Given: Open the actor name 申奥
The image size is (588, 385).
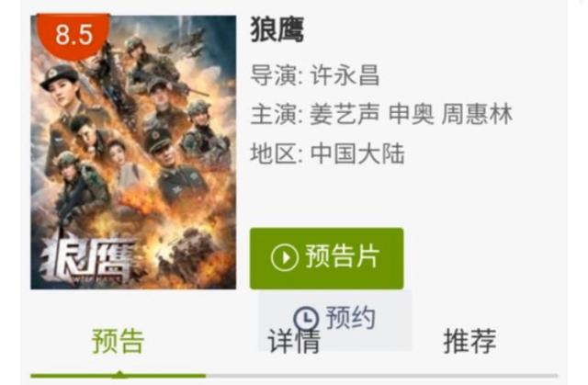Looking at the screenshot, I should 411,114.
